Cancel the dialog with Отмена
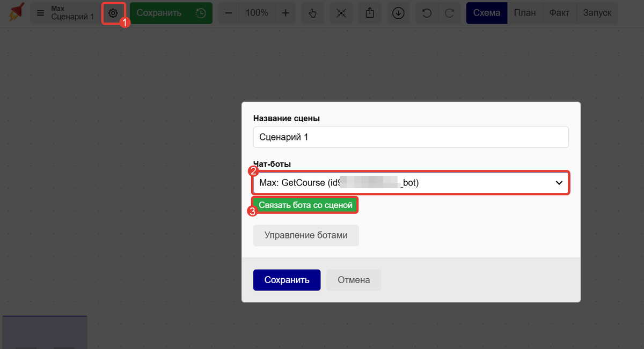The image size is (644, 349). coord(354,280)
